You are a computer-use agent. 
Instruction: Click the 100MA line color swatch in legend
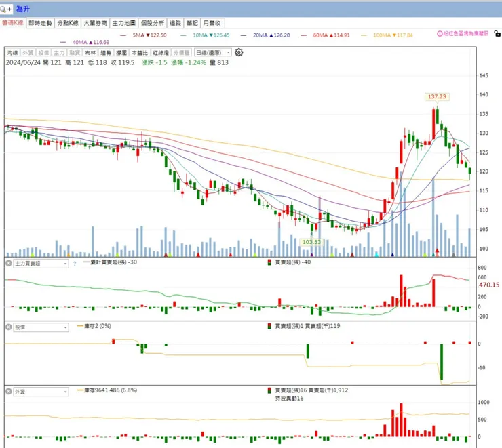[x=364, y=35]
